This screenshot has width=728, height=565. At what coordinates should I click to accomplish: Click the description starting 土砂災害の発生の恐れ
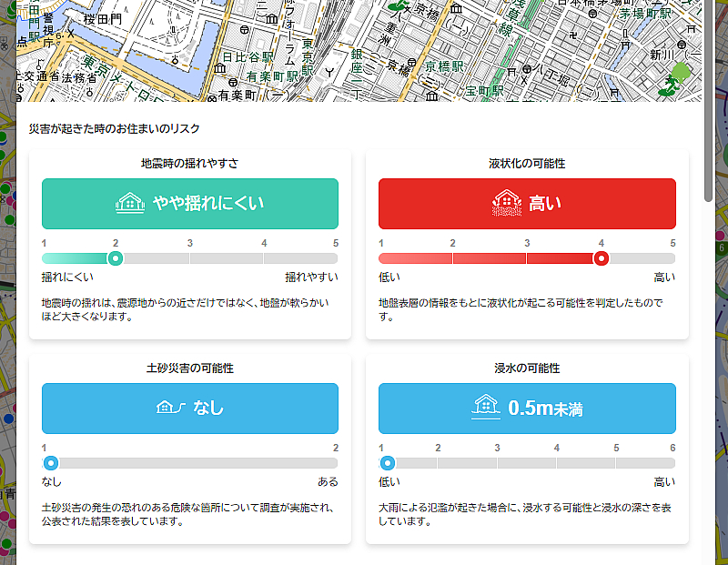187,514
